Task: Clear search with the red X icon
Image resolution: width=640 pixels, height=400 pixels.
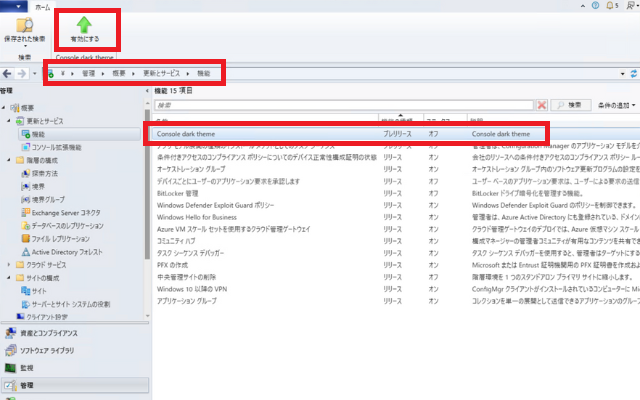Action: [541, 104]
